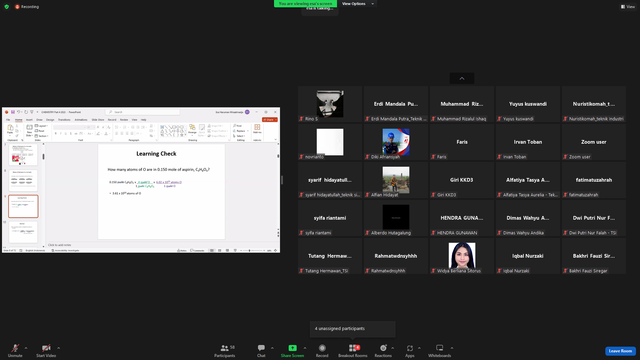Screen dimensions: 640x360
Task: Click PowerPoint zoom slider
Action: [x=253, y=250]
